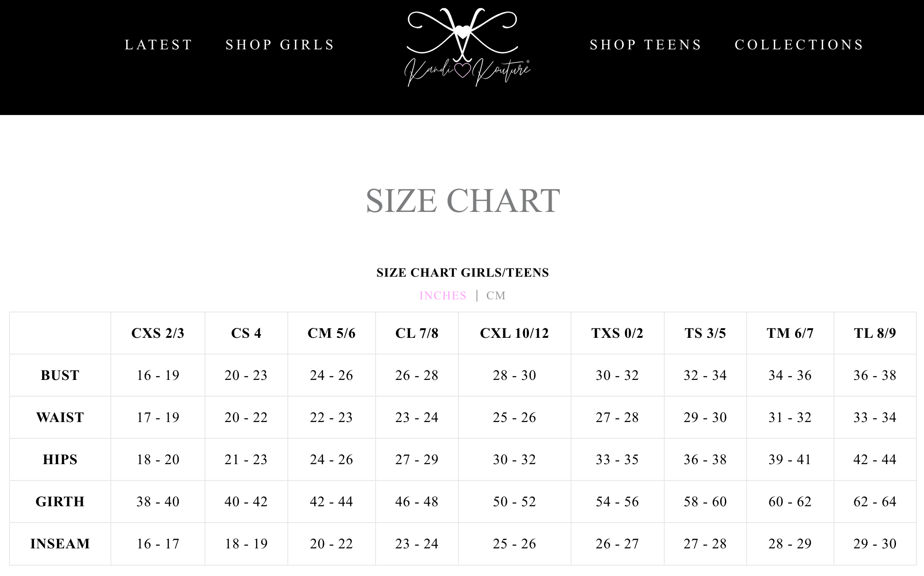Click the TXS 0/2 column header
This screenshot has height=576, width=924.
point(617,333)
